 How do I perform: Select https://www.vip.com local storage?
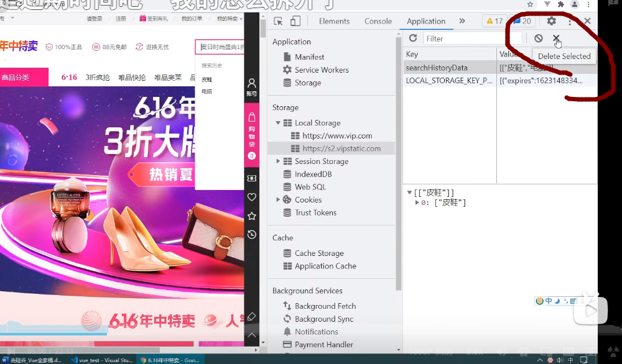pos(332,136)
